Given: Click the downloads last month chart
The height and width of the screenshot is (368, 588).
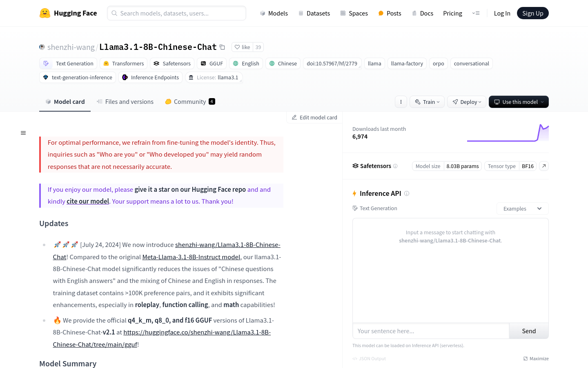Looking at the screenshot, I should [x=508, y=133].
